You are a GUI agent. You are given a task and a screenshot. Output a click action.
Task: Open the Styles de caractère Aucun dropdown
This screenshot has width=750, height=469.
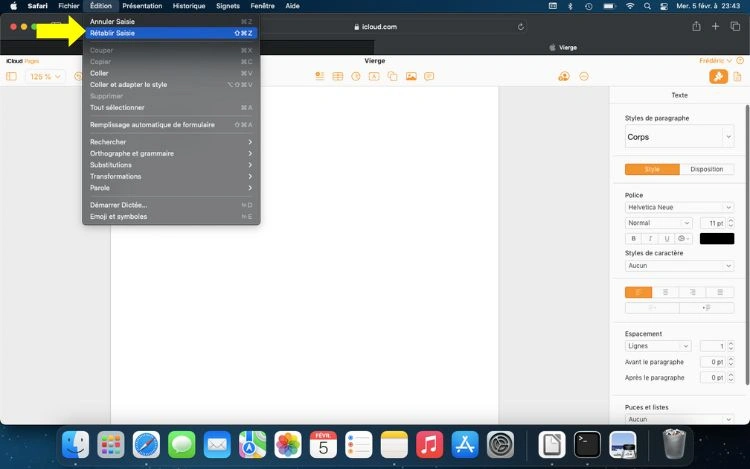(x=679, y=266)
